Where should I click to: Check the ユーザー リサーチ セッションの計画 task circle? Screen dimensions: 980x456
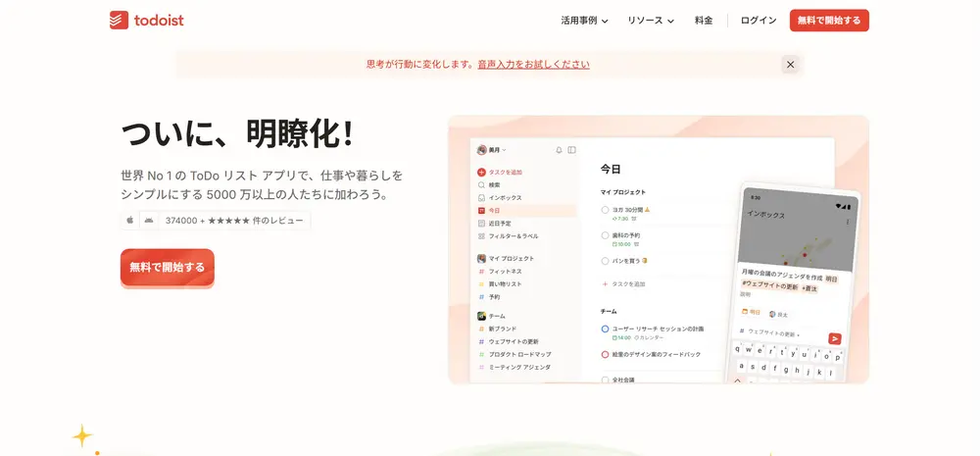click(605, 329)
